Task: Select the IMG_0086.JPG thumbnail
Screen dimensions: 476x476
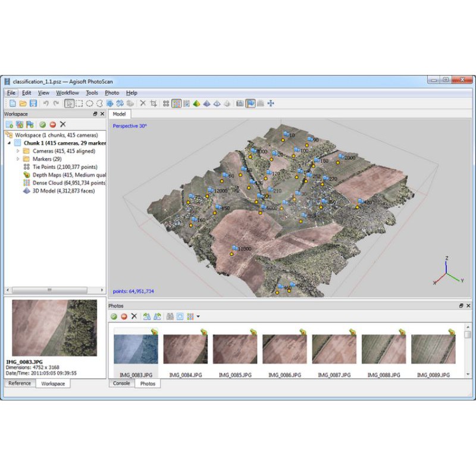Action: [x=283, y=349]
